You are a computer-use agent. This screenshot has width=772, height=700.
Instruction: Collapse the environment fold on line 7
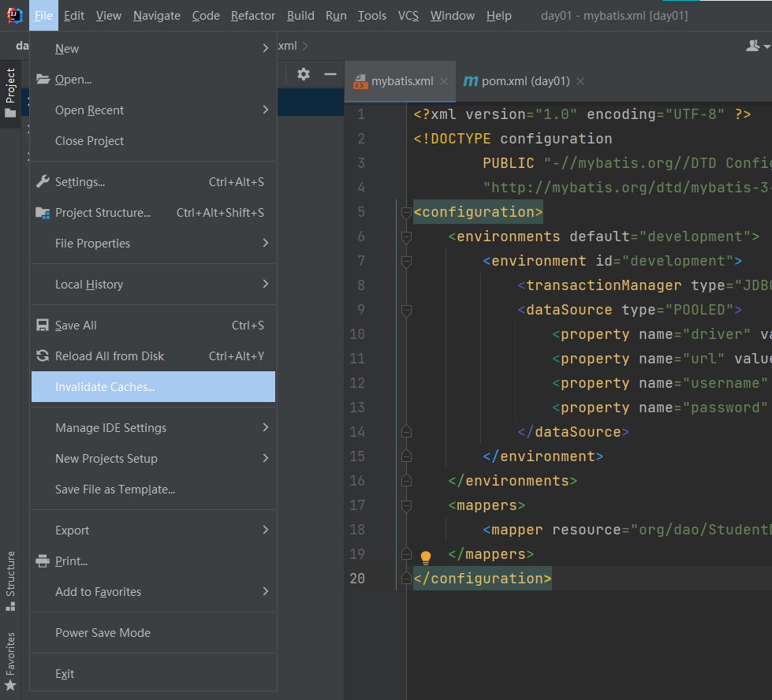pos(406,262)
